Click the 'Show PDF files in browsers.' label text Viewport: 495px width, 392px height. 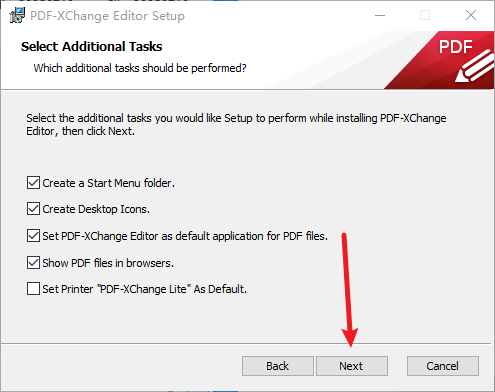[108, 263]
